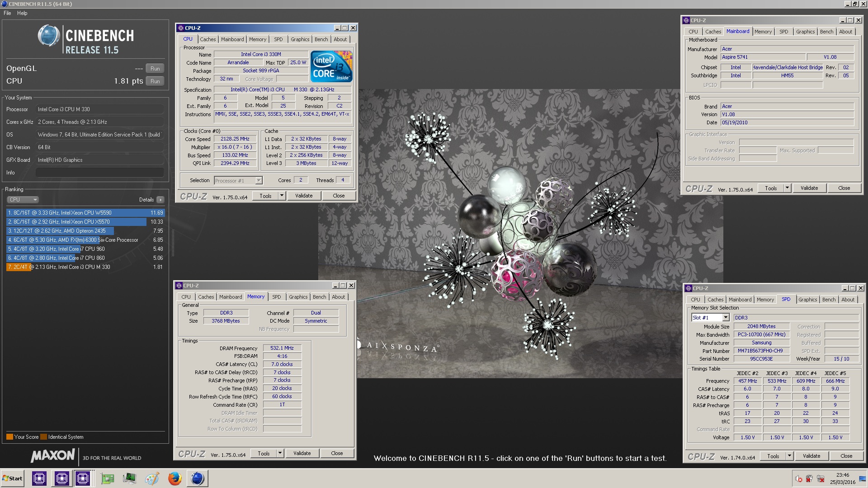Select ranking row Intel Core i3 CPU M 330

point(85,267)
